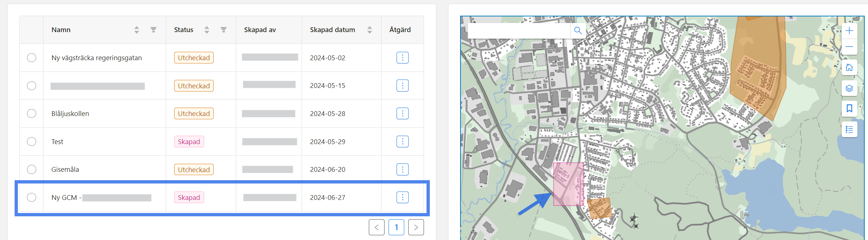Image resolution: width=868 pixels, height=240 pixels.
Task: Go to page 1 of table
Action: pos(396,227)
